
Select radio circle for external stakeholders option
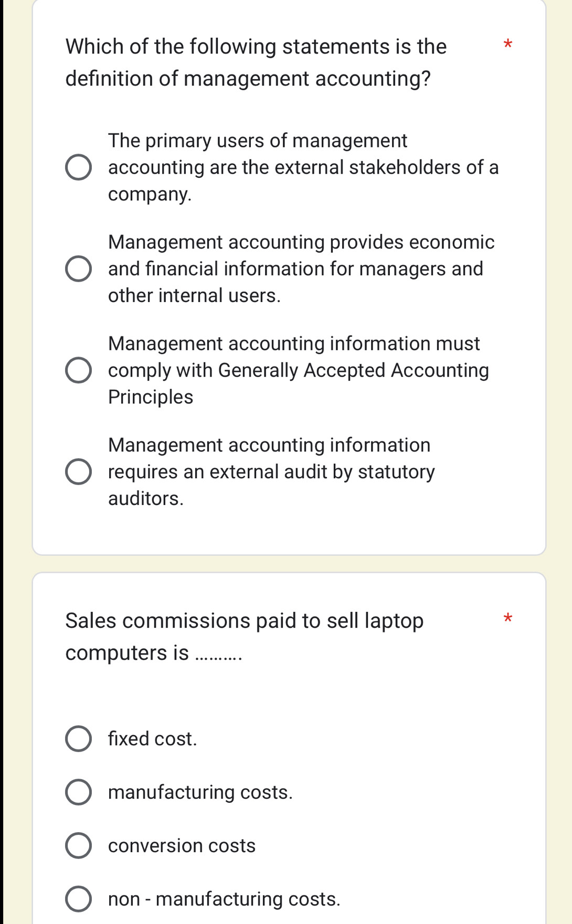click(78, 168)
